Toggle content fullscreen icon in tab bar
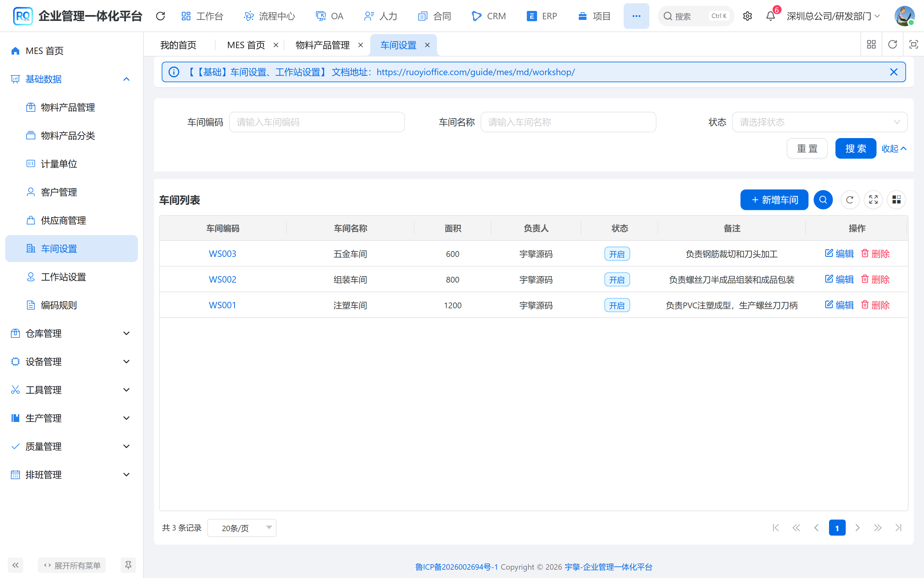Screen dimensions: 924x578 point(913,45)
